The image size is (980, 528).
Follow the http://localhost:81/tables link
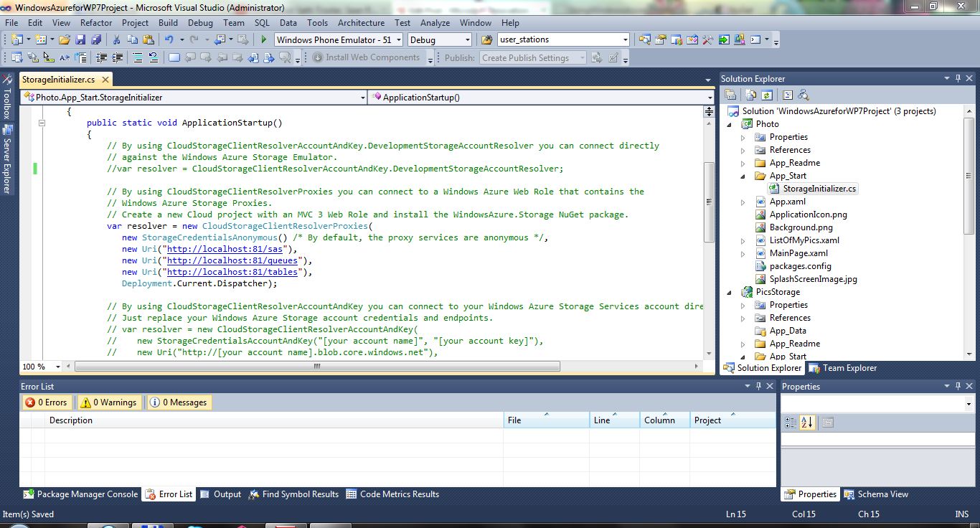pos(232,272)
